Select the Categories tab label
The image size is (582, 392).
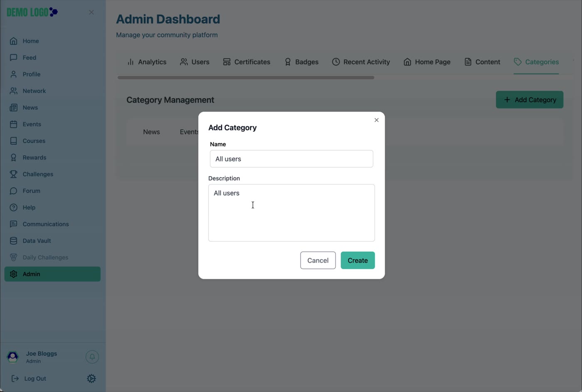[x=542, y=62]
